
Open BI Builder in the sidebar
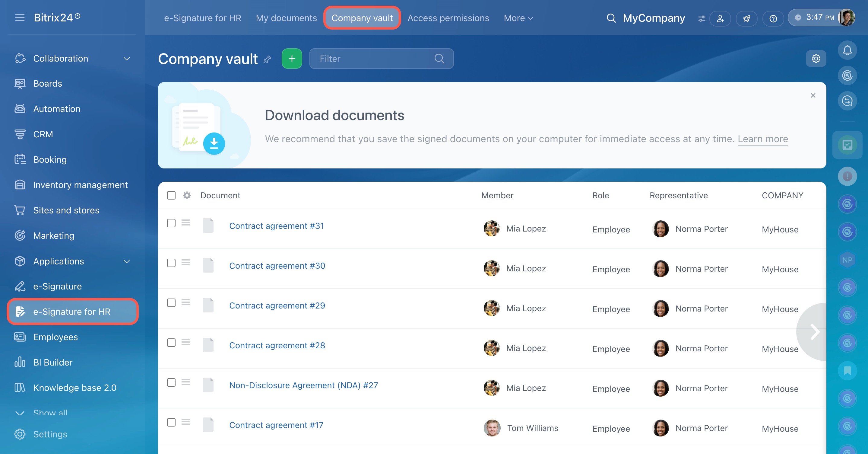[x=52, y=362]
